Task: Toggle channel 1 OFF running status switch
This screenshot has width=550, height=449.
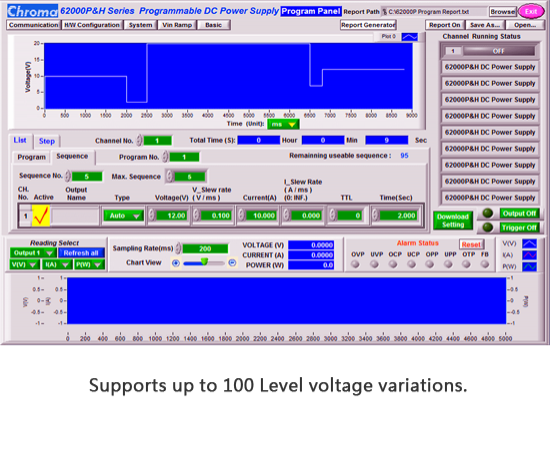Action: pos(498,51)
